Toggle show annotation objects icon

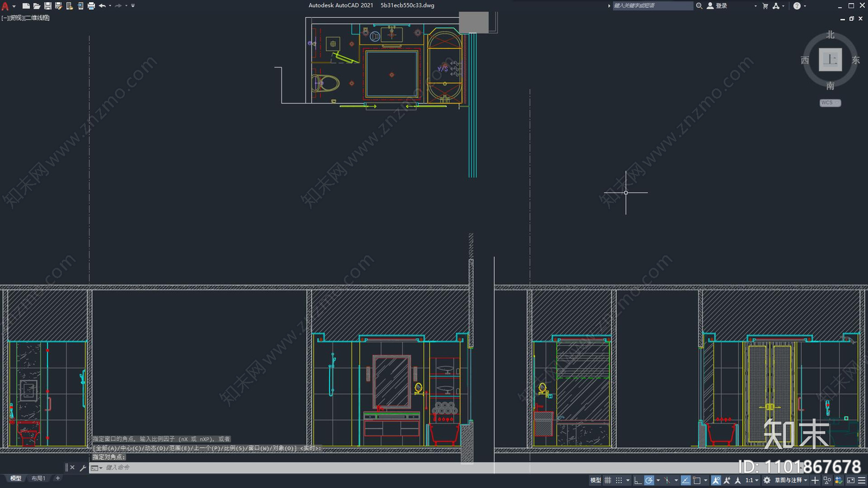tap(716, 480)
